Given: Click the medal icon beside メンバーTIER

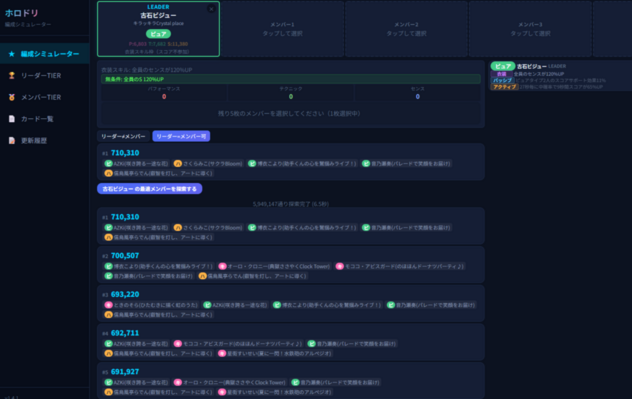Looking at the screenshot, I should point(12,97).
